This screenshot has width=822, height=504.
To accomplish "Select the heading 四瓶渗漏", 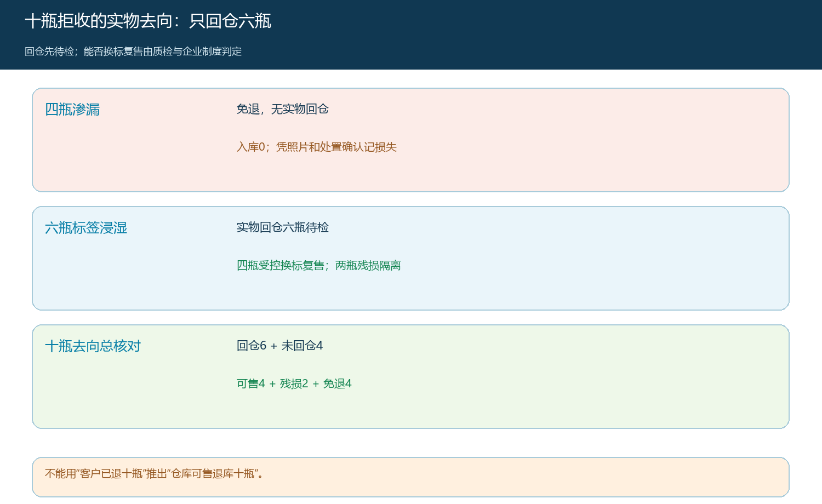I will (72, 110).
